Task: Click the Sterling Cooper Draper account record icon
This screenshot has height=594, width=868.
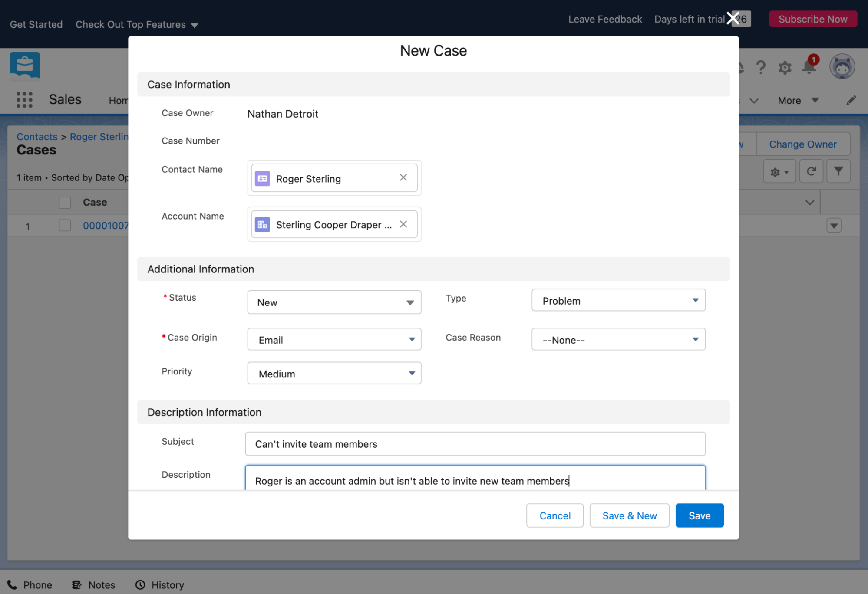Action: coord(263,224)
